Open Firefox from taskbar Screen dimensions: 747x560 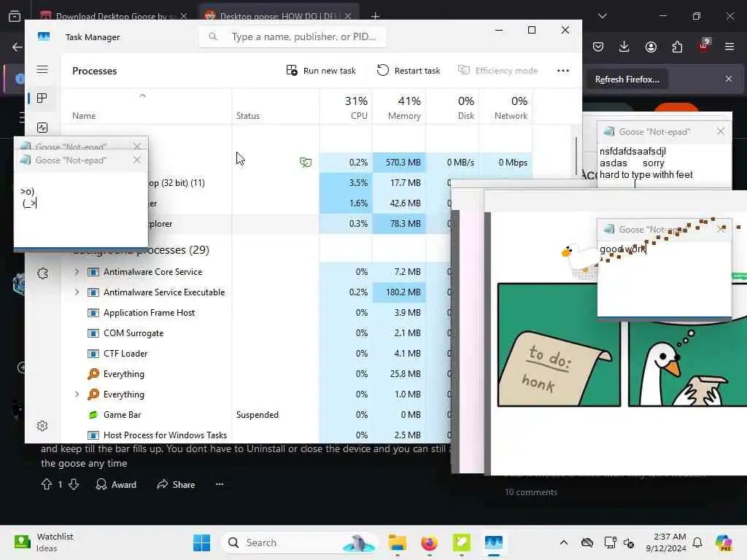point(429,542)
